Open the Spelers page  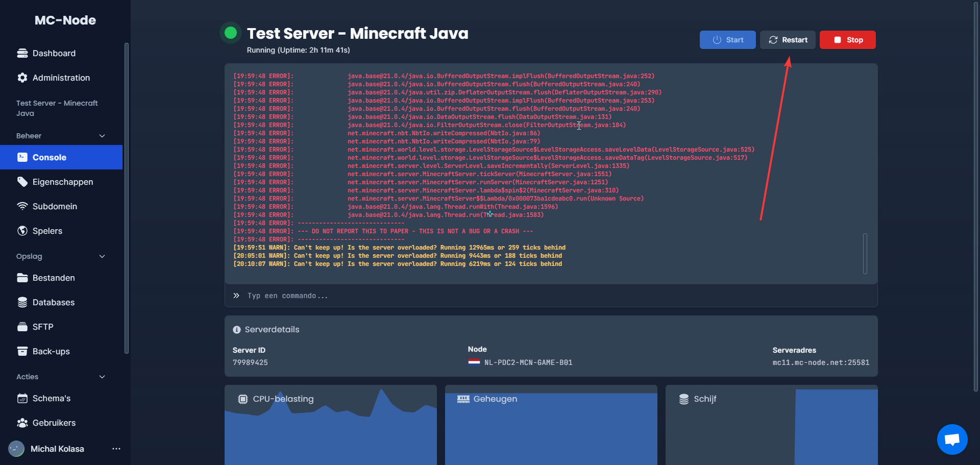(x=61, y=231)
